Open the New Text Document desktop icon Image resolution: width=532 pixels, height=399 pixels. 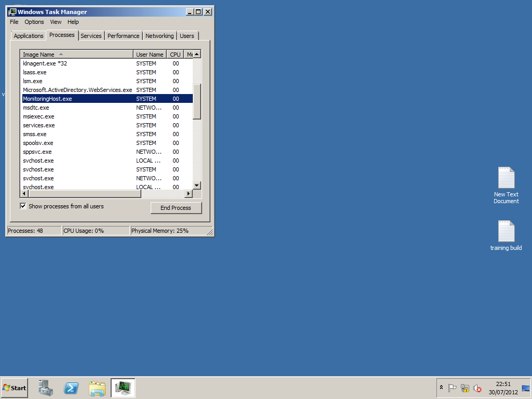tap(506, 185)
